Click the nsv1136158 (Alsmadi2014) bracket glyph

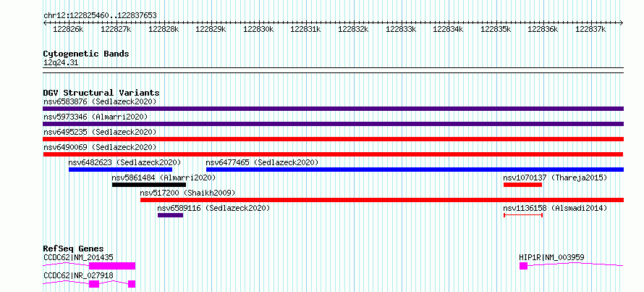(x=523, y=215)
